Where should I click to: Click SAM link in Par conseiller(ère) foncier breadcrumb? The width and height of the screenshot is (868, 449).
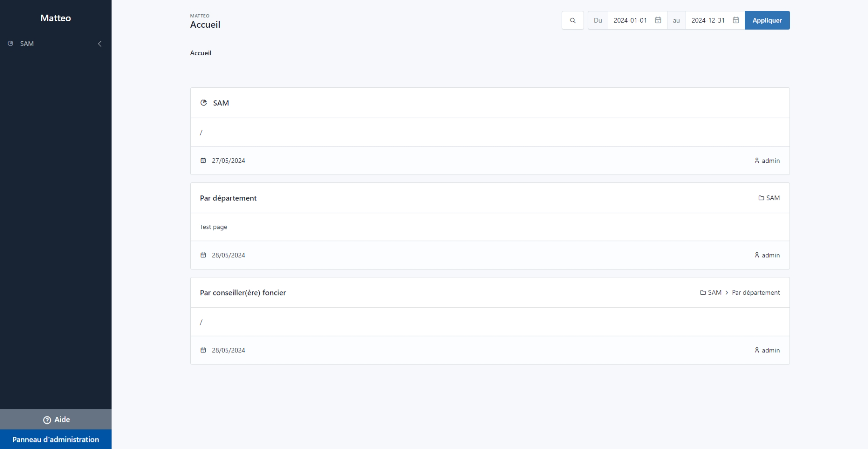715,293
